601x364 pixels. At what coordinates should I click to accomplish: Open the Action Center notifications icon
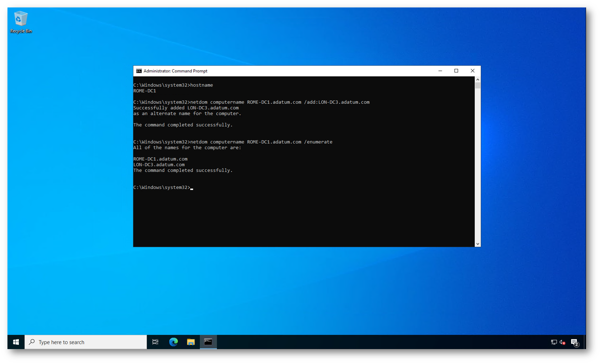(x=574, y=342)
